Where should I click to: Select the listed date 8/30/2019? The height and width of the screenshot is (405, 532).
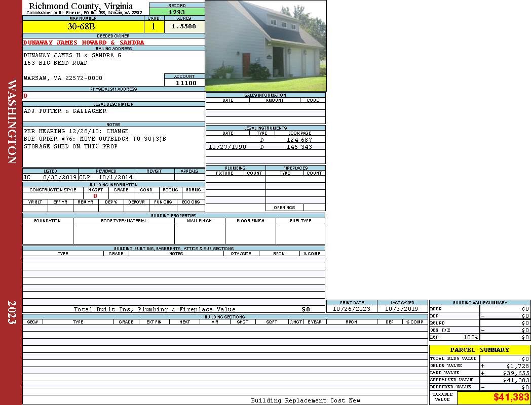(59, 178)
